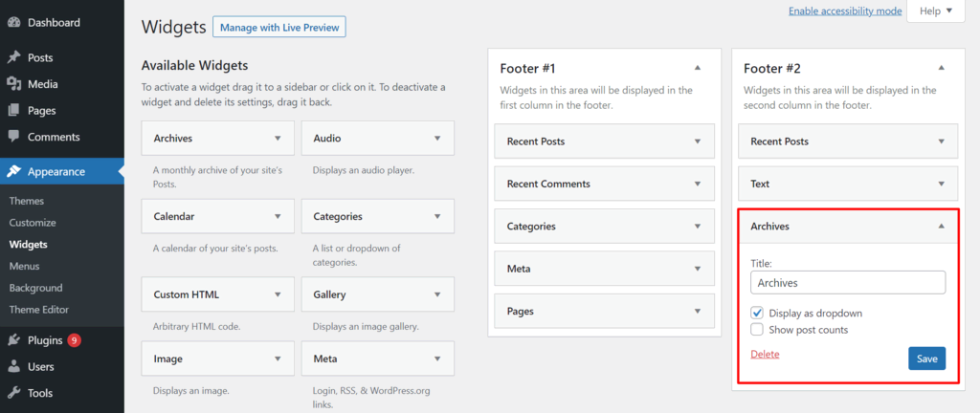The height and width of the screenshot is (413, 980).
Task: Enable the Show post counts checkbox
Action: [x=757, y=330]
